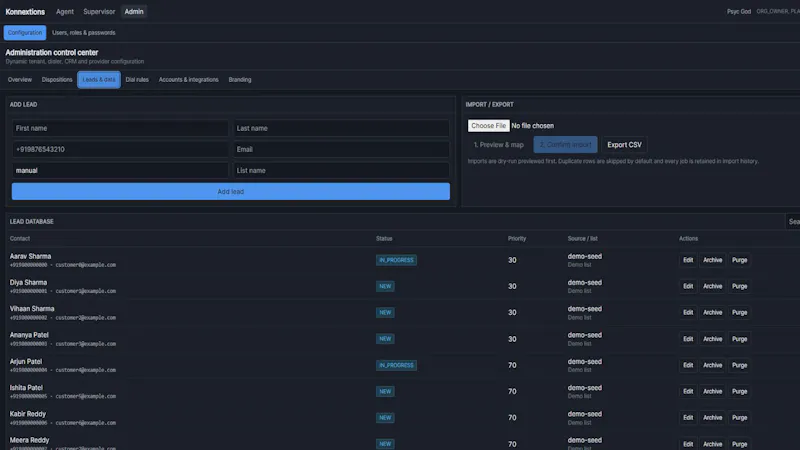Click the NEW badge for Kabir Reddy

click(385, 417)
